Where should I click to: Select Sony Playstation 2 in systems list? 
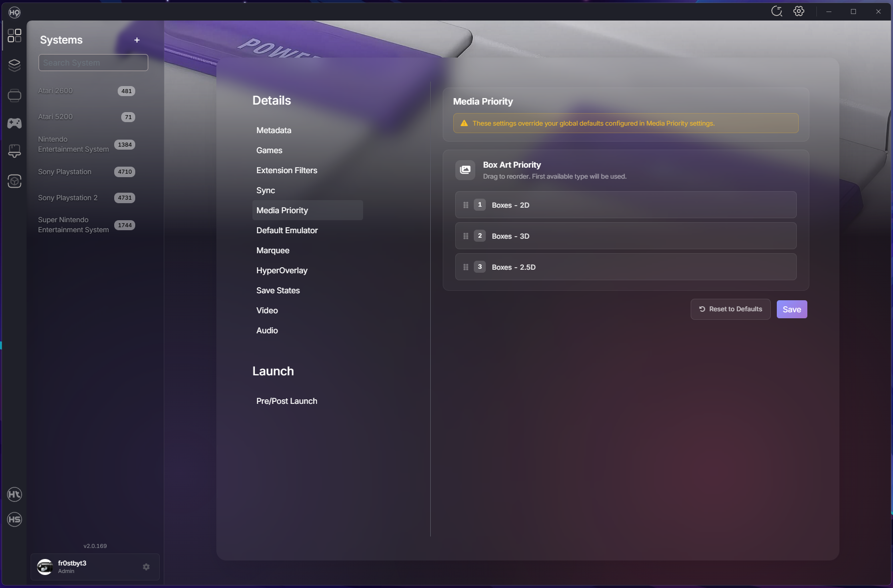pos(68,198)
